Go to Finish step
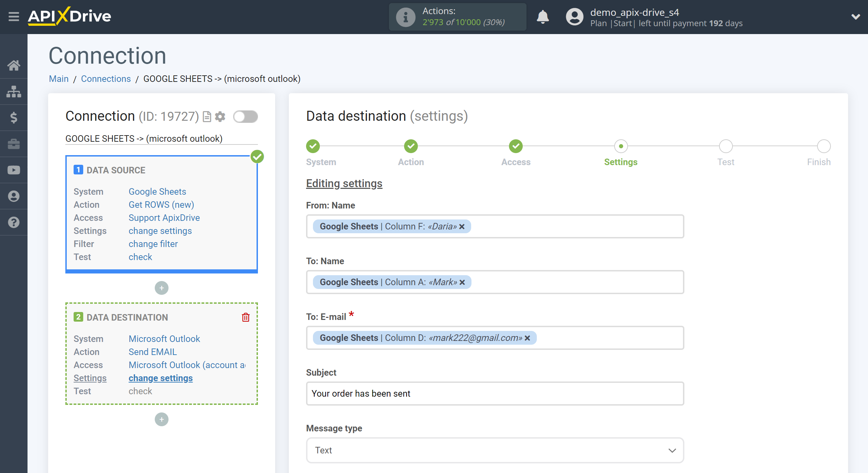868x473 pixels. 824,146
